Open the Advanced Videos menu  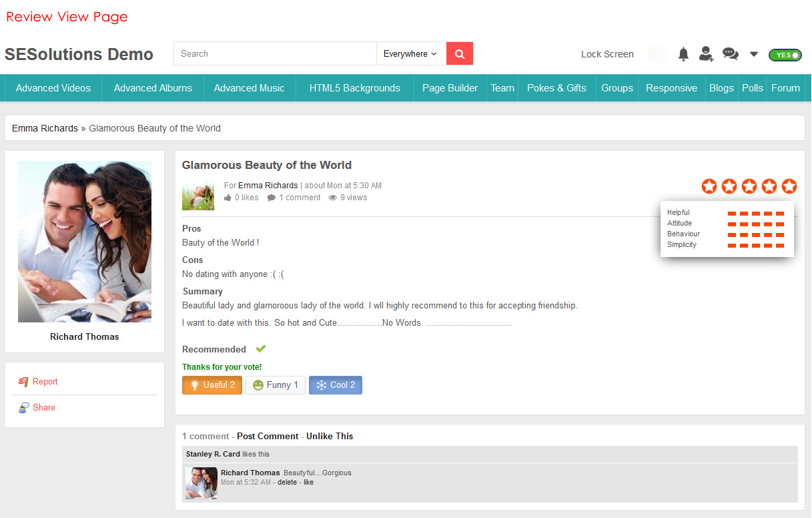pyautogui.click(x=53, y=88)
